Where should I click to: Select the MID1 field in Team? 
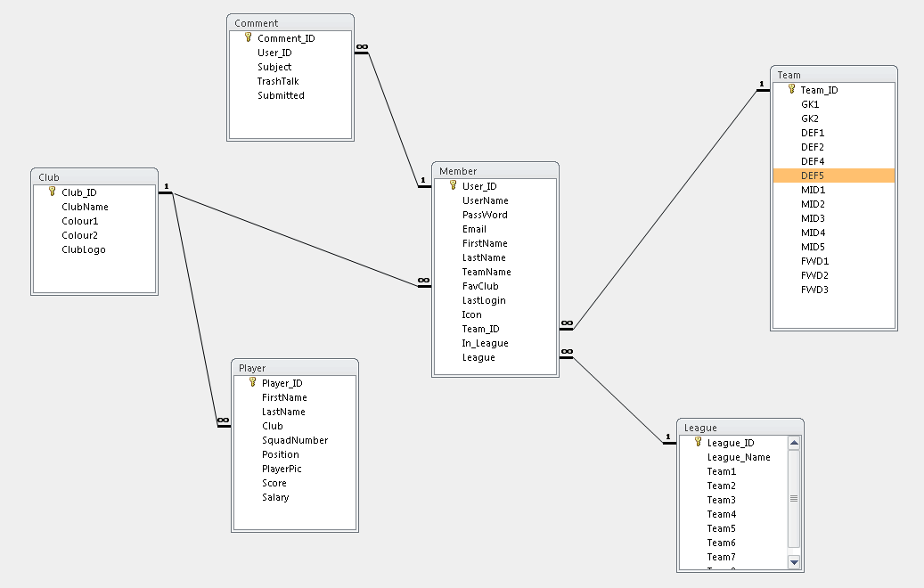coord(814,190)
